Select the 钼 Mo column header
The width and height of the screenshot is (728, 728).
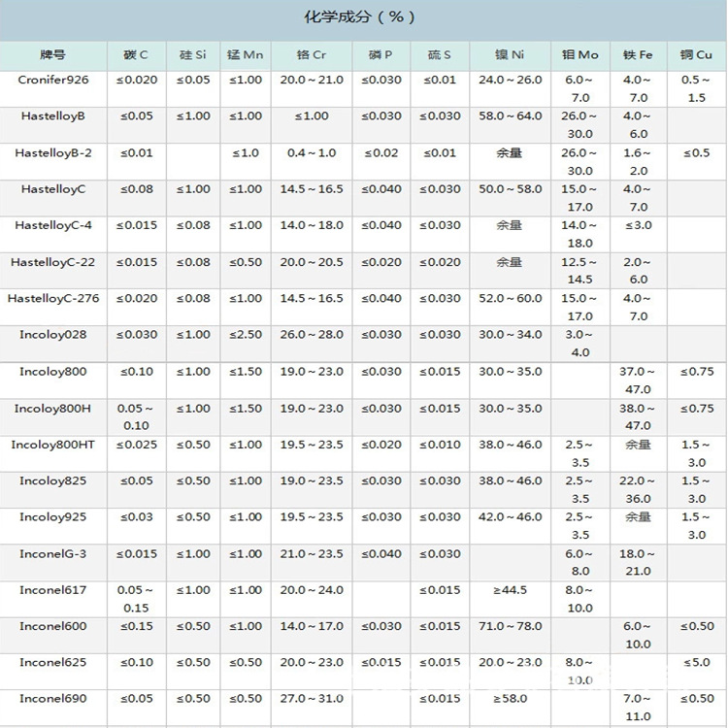coord(579,54)
